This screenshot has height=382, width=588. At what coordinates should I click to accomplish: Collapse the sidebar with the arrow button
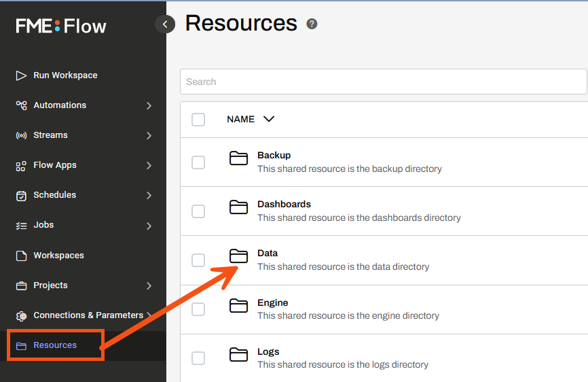coord(165,24)
